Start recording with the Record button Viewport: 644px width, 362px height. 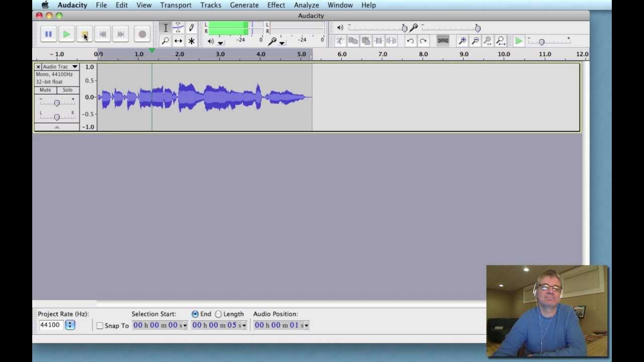pos(142,34)
